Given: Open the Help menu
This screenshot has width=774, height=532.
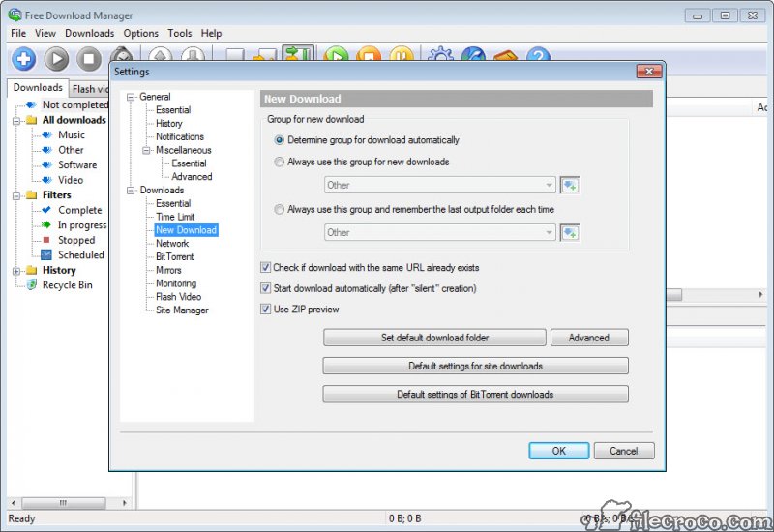Looking at the screenshot, I should tap(211, 33).
